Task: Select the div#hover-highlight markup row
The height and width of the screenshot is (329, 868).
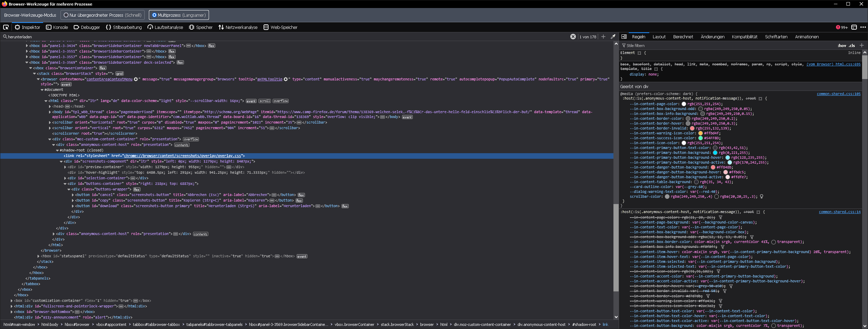Action: click(x=306, y=173)
